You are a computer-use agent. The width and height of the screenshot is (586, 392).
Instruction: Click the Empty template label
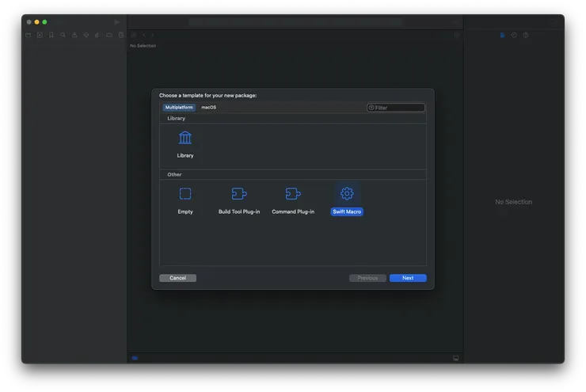(185, 211)
